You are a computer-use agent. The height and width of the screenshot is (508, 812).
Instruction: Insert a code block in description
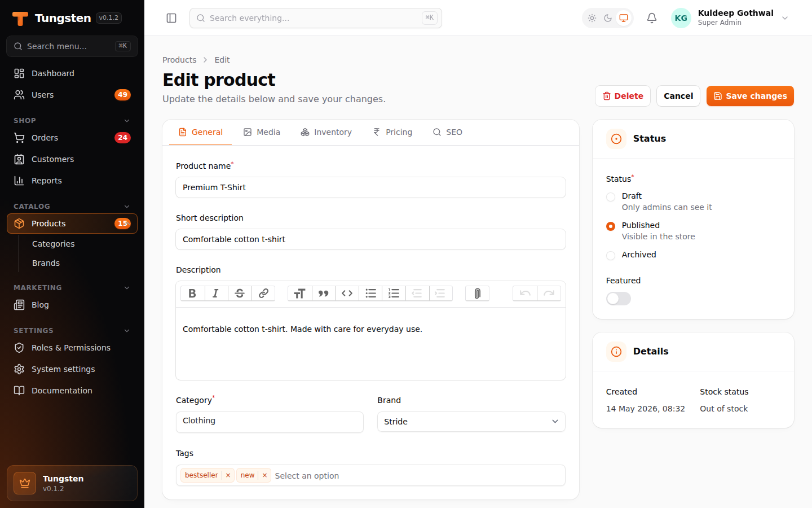(x=347, y=294)
